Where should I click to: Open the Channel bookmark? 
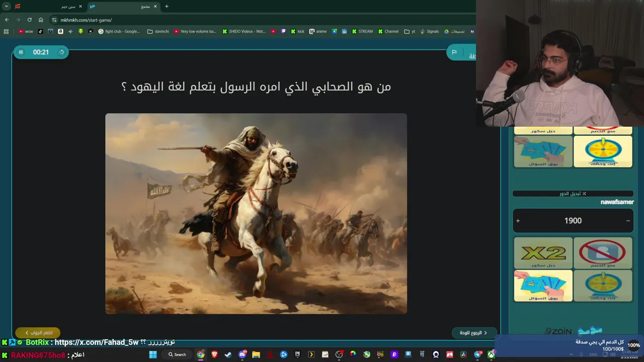(388, 31)
